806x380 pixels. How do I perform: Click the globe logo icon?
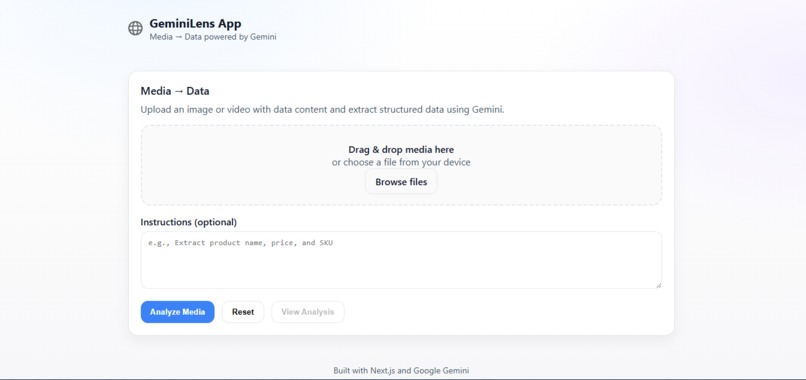(x=135, y=28)
